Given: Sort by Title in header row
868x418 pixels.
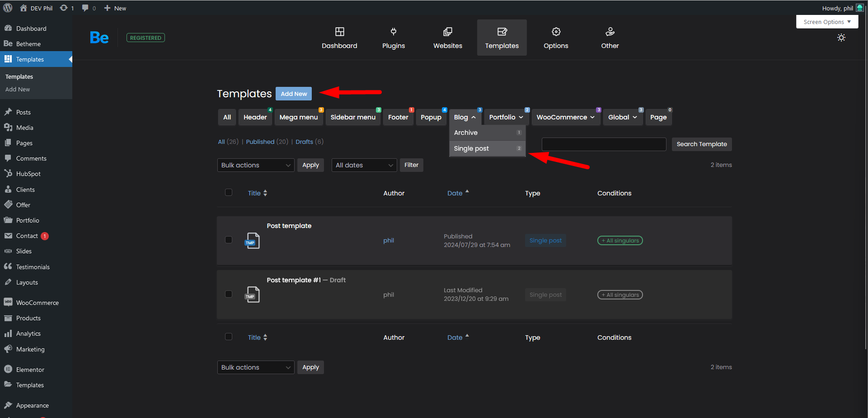Looking at the screenshot, I should [258, 193].
